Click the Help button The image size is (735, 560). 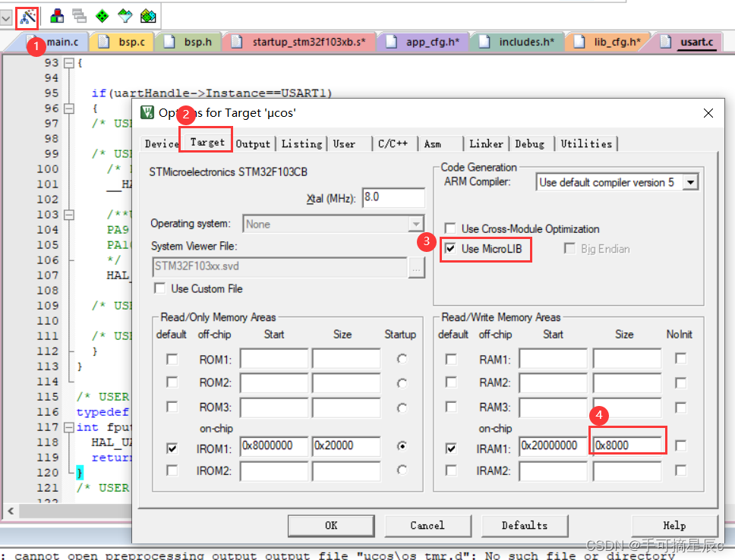[x=674, y=526]
